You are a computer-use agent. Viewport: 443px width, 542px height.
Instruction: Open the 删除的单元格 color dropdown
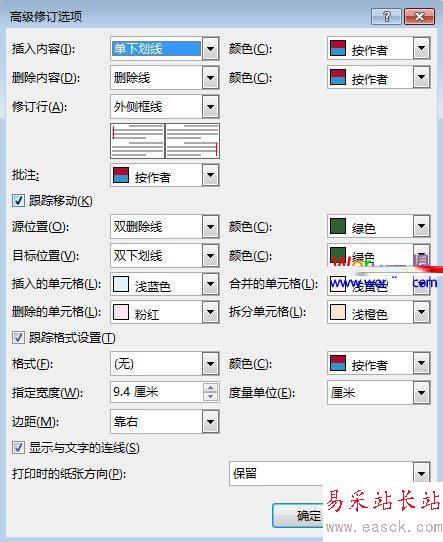tap(210, 312)
